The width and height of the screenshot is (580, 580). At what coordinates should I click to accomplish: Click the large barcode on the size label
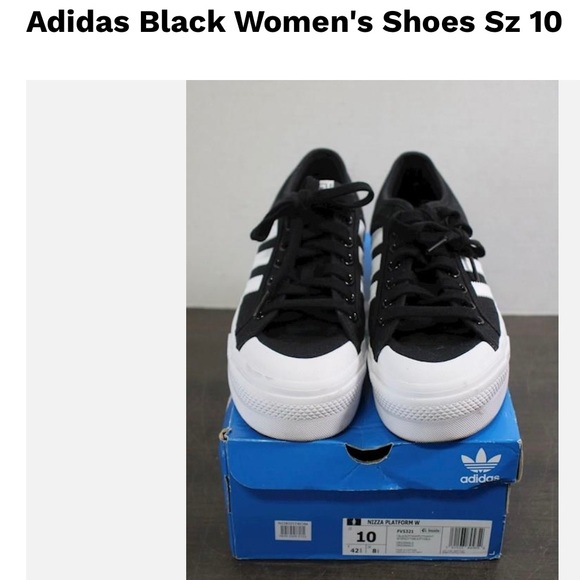[x=467, y=539]
